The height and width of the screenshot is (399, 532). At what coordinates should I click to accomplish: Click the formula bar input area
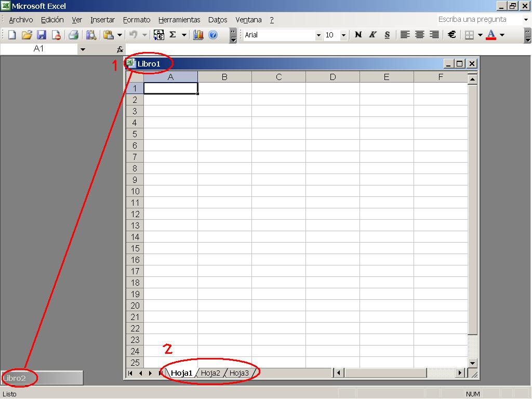pos(327,49)
